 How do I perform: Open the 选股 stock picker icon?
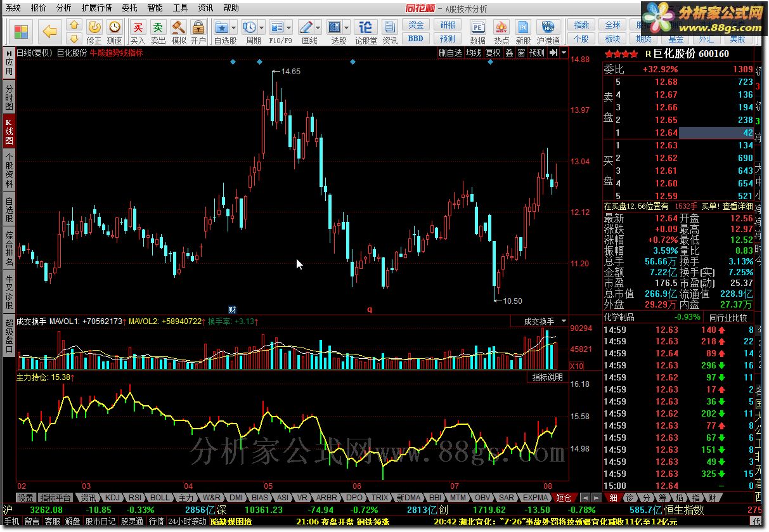pyautogui.click(x=334, y=27)
